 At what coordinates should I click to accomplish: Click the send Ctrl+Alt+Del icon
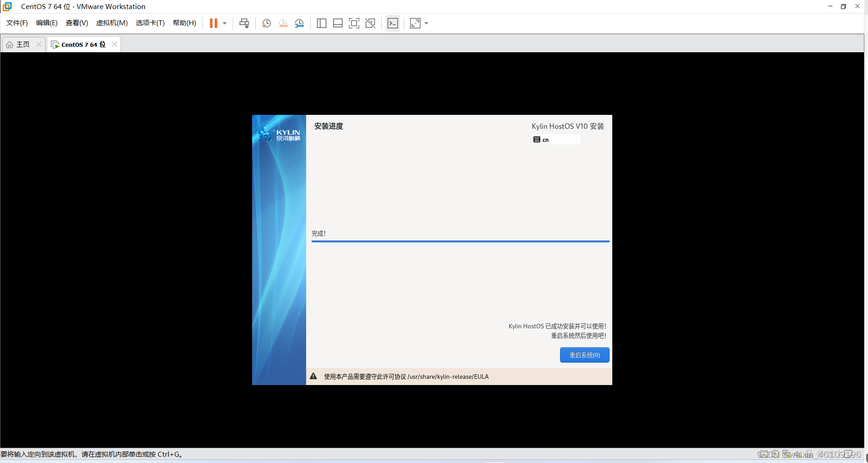[244, 23]
